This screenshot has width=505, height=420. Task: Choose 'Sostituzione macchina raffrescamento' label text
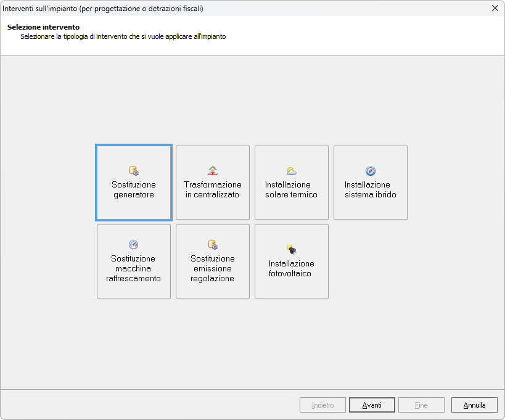point(134,269)
